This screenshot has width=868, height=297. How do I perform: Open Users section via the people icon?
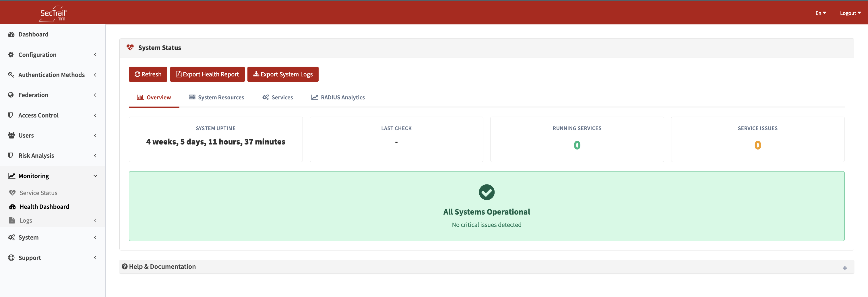(11, 135)
